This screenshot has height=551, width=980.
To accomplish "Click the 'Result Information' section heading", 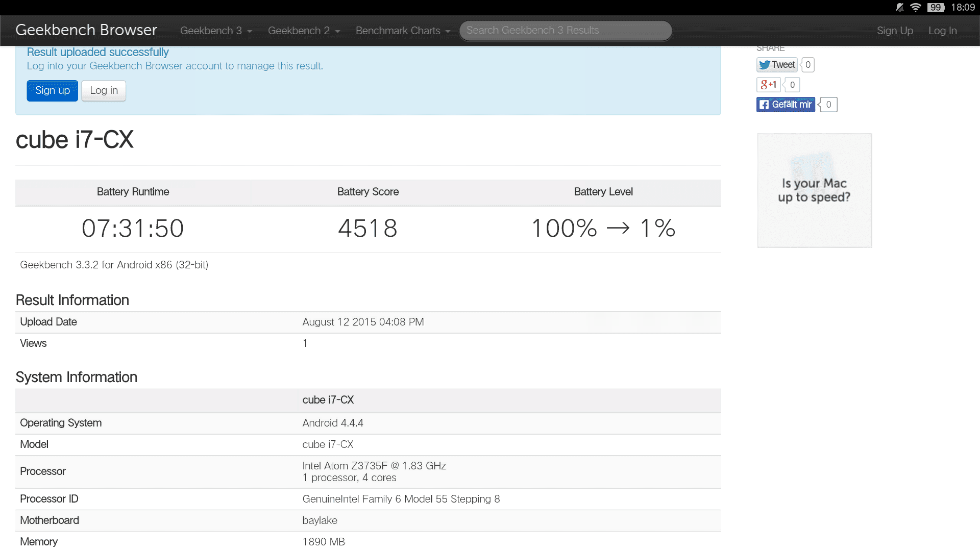I will pos(72,300).
